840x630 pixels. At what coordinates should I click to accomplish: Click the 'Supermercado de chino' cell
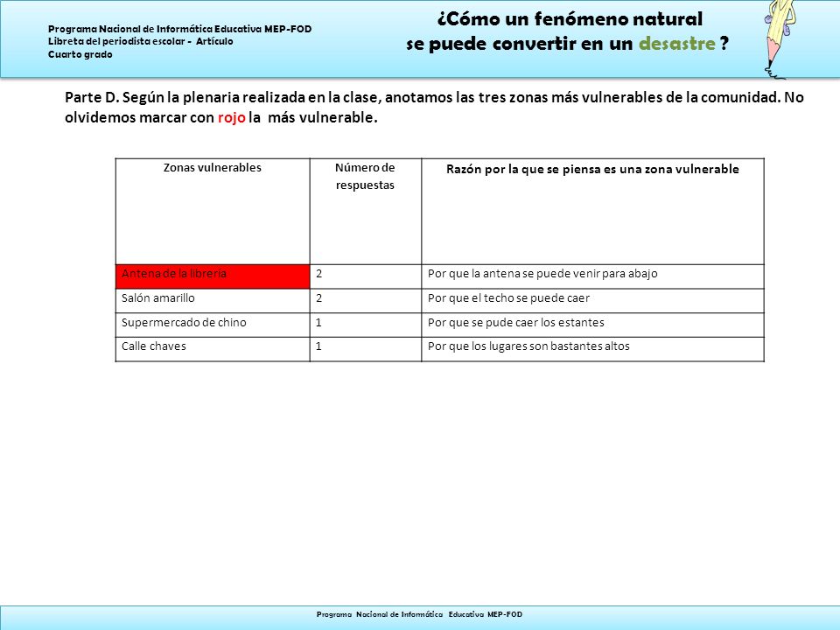click(213, 325)
